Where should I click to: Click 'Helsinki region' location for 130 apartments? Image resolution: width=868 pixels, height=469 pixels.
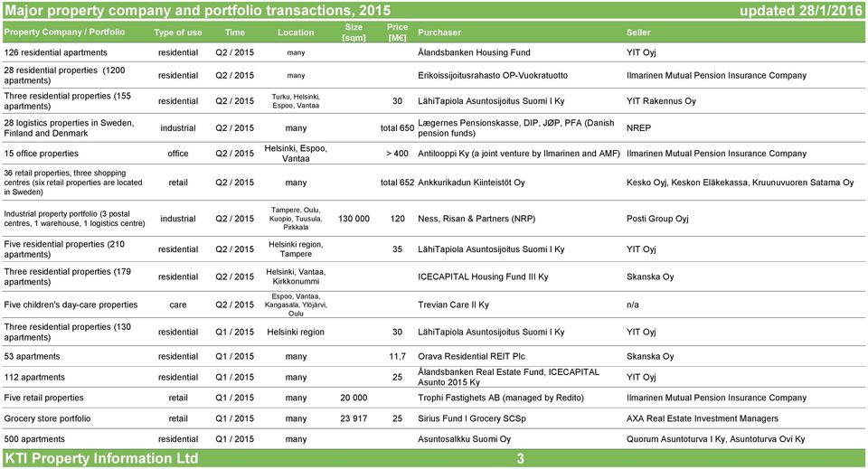point(296,332)
